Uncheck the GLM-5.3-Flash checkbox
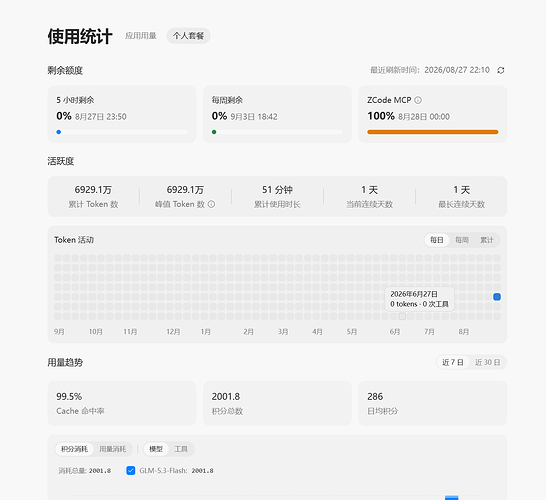This screenshot has width=546, height=500. tap(131, 471)
